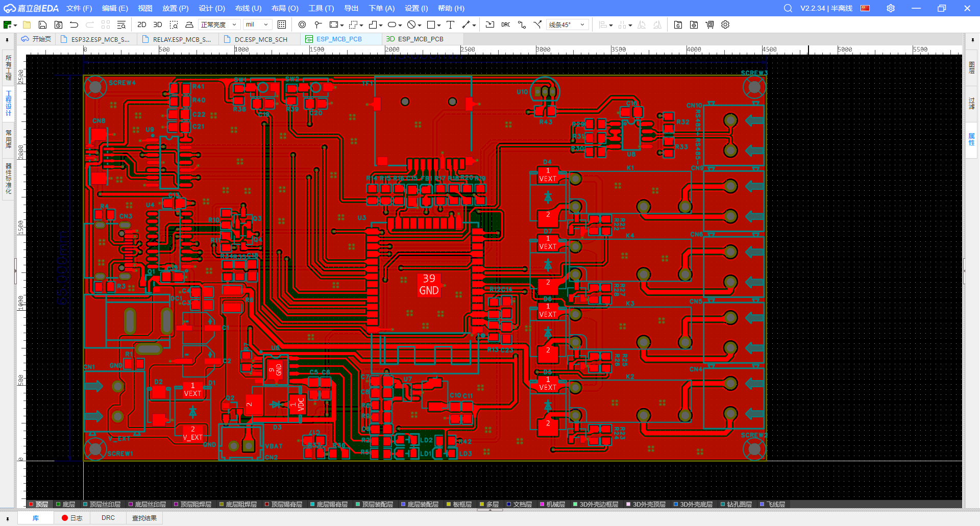980x526 pixels.
Task: Toggle the 多层 layer
Action: (x=489, y=504)
